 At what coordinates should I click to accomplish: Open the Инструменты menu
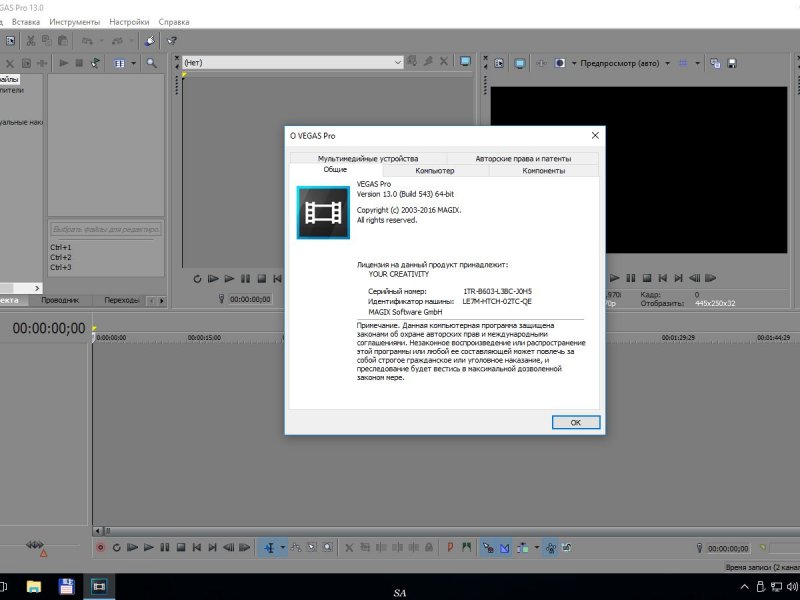pyautogui.click(x=74, y=22)
